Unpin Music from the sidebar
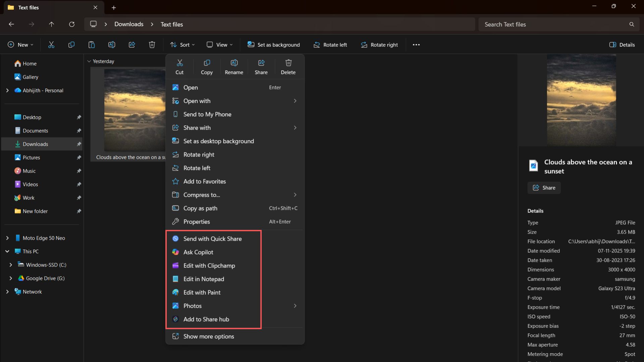The width and height of the screenshot is (644, 362). 79,171
